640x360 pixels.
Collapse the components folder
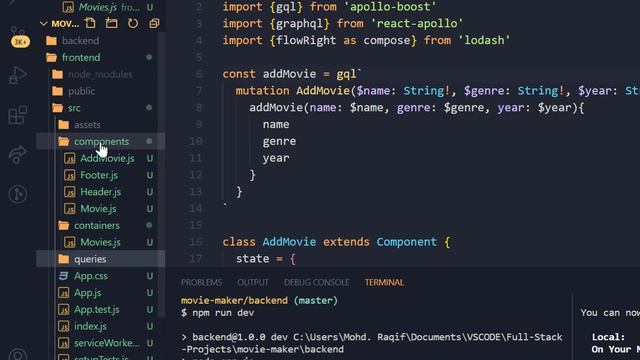[x=100, y=141]
